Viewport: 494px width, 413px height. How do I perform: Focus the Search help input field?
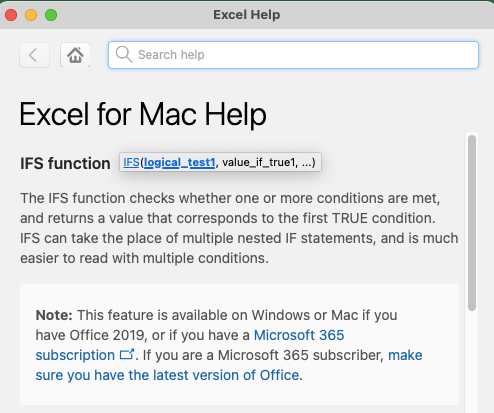click(293, 55)
